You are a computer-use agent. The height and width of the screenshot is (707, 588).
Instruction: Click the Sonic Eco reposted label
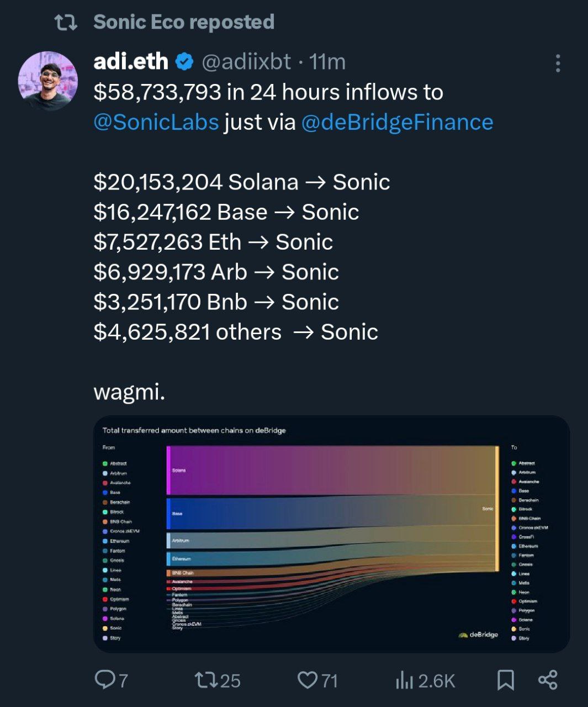[x=184, y=22]
